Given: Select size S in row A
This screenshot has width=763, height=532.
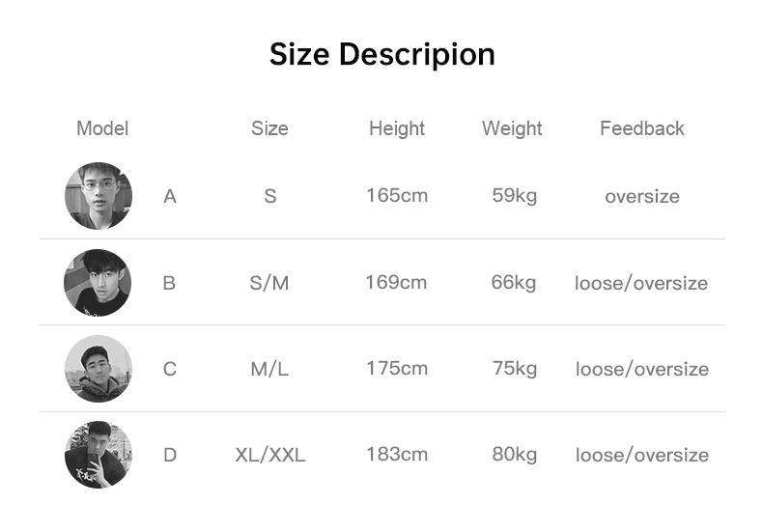Looking at the screenshot, I should click(x=269, y=196).
